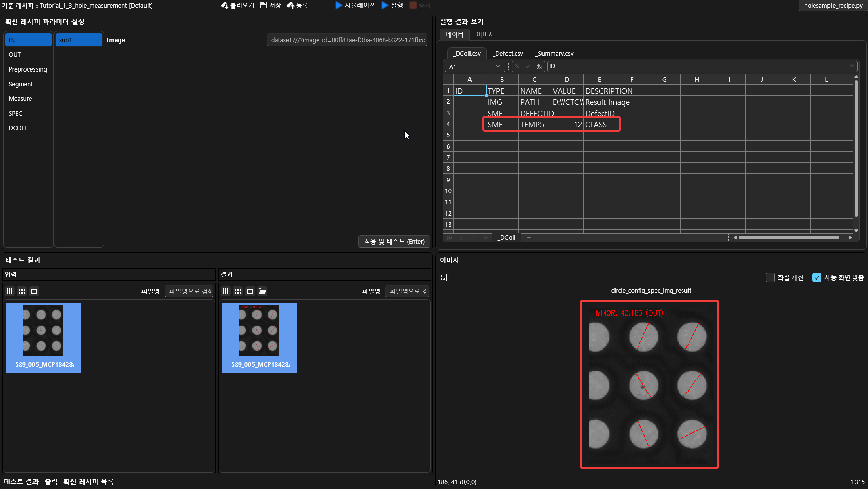Switch 결과 panel to single image view
The image size is (868, 489).
click(x=250, y=291)
